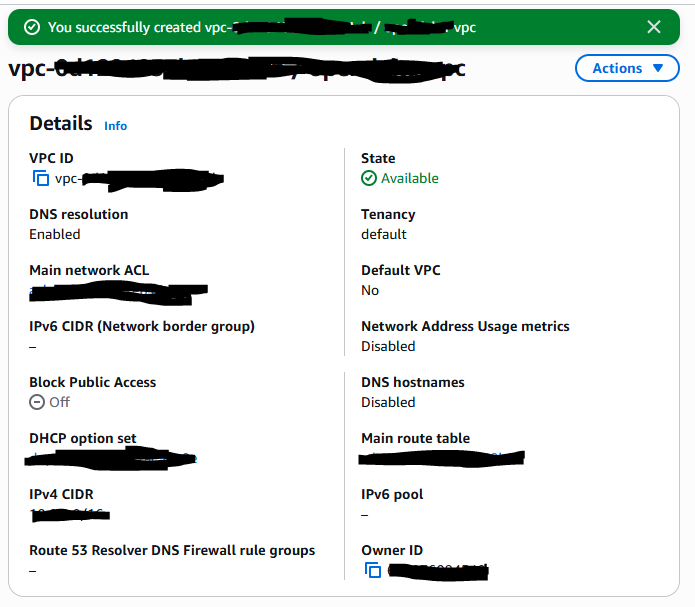Screen dimensions: 695x607
Task: Click the green success checkmark in banner
Action: (32, 27)
